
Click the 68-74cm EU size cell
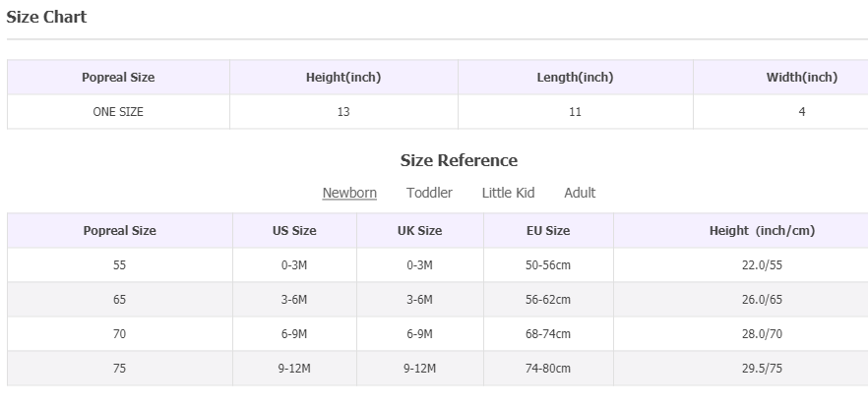pyautogui.click(x=548, y=333)
